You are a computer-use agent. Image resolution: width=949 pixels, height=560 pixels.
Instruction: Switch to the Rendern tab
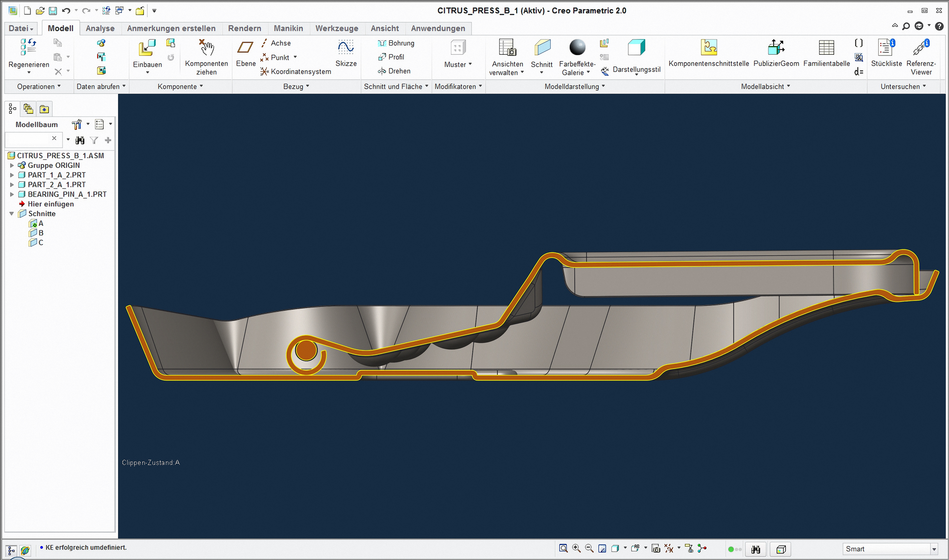point(244,28)
